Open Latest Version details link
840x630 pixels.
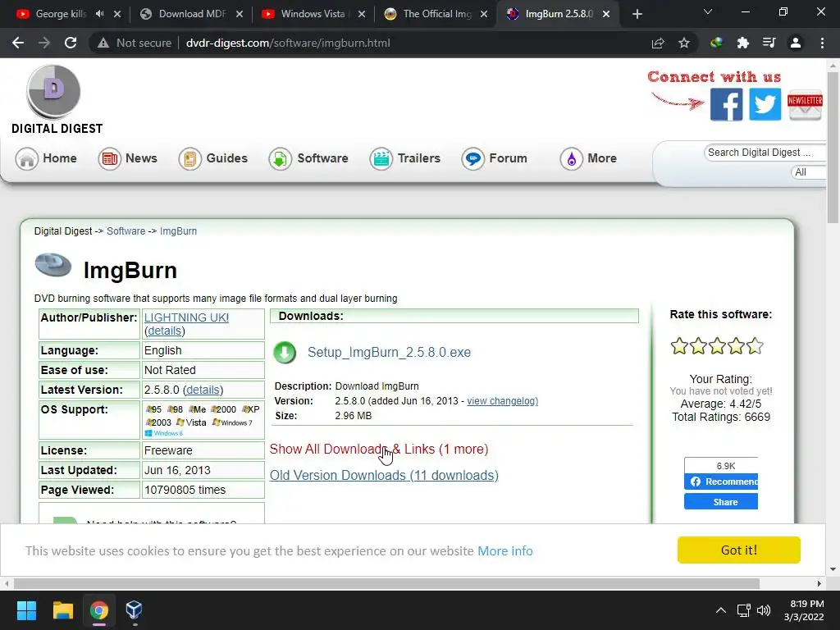[203, 390]
